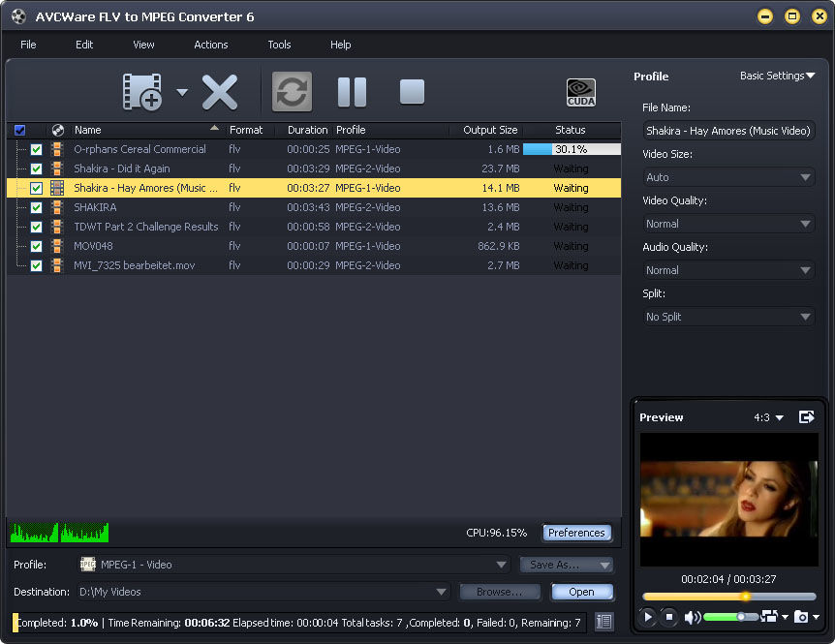
Task: Click the File Name input field
Action: [728, 131]
